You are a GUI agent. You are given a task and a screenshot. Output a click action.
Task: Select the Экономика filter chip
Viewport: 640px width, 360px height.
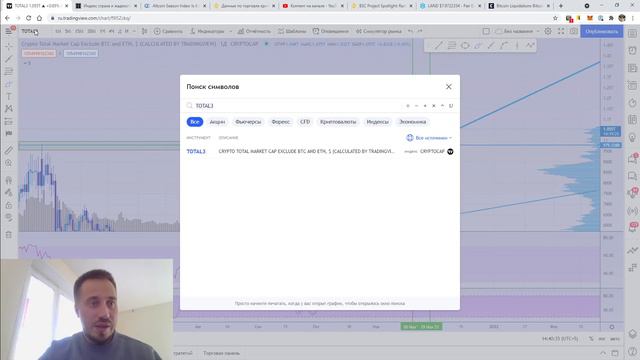coord(413,122)
